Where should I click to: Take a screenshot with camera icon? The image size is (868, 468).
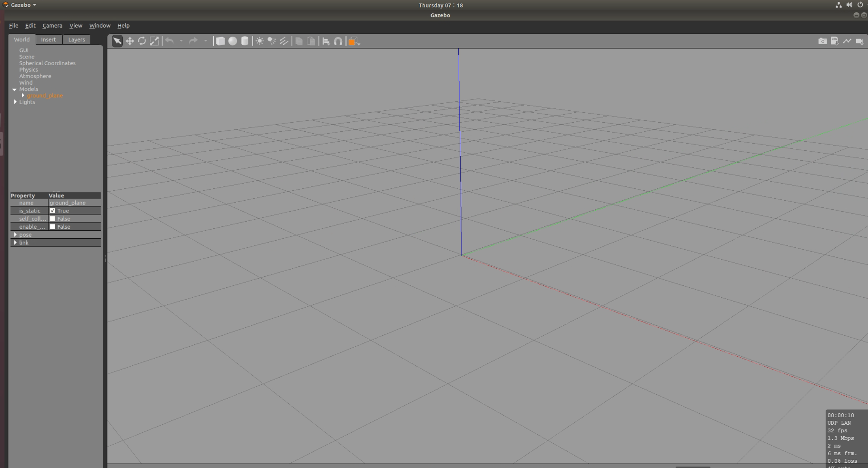(822, 41)
